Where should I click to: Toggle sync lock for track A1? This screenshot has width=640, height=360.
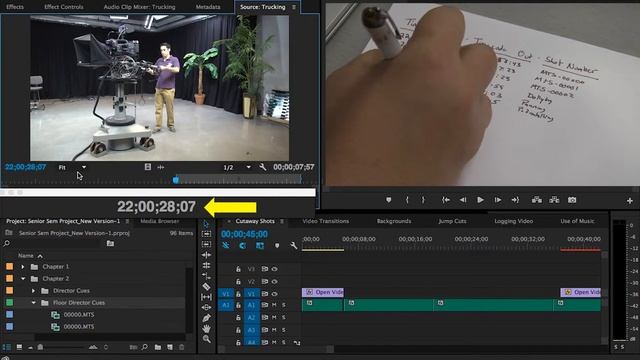click(264, 305)
